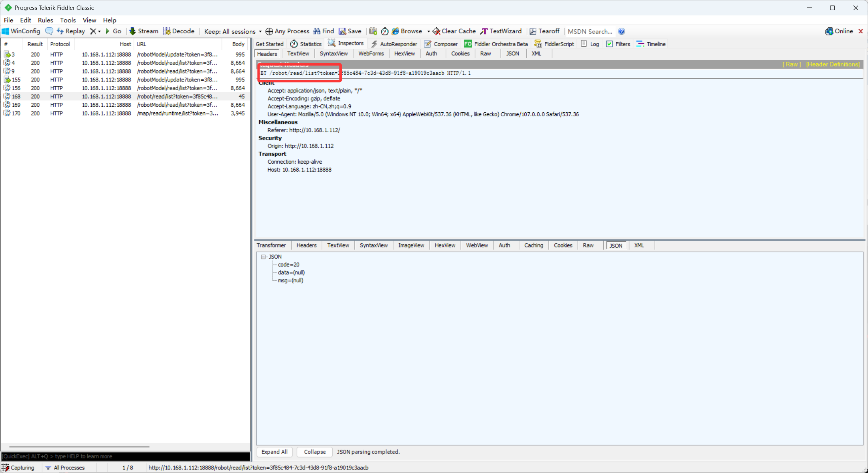Open the Browse dropdown arrow

coord(428,31)
